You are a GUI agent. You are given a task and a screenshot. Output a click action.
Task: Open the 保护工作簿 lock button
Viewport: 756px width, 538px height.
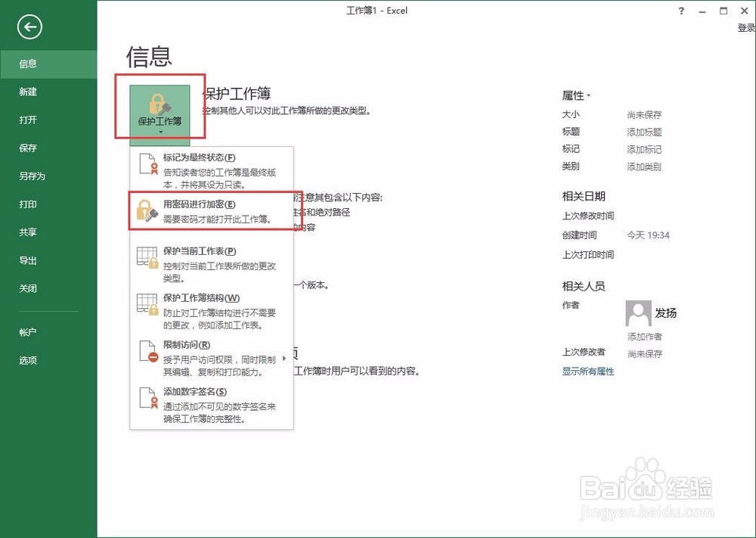[x=160, y=114]
